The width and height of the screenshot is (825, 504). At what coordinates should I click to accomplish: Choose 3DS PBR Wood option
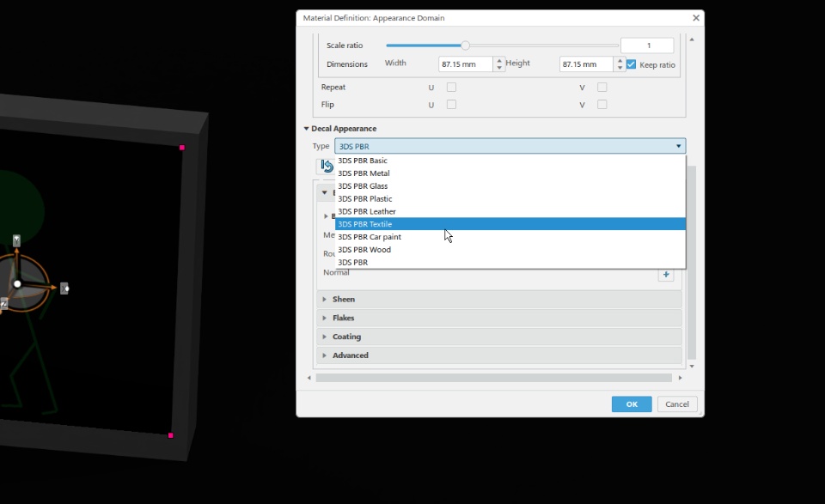tap(510, 250)
